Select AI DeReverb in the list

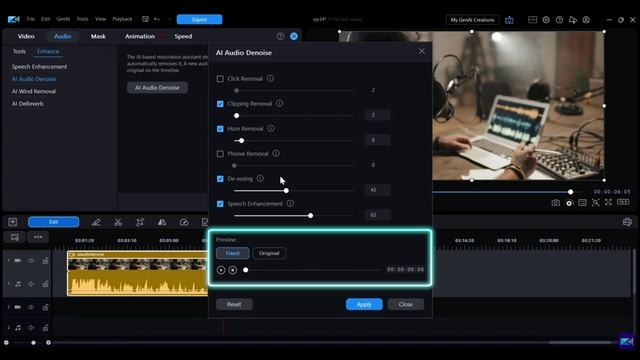[28, 104]
